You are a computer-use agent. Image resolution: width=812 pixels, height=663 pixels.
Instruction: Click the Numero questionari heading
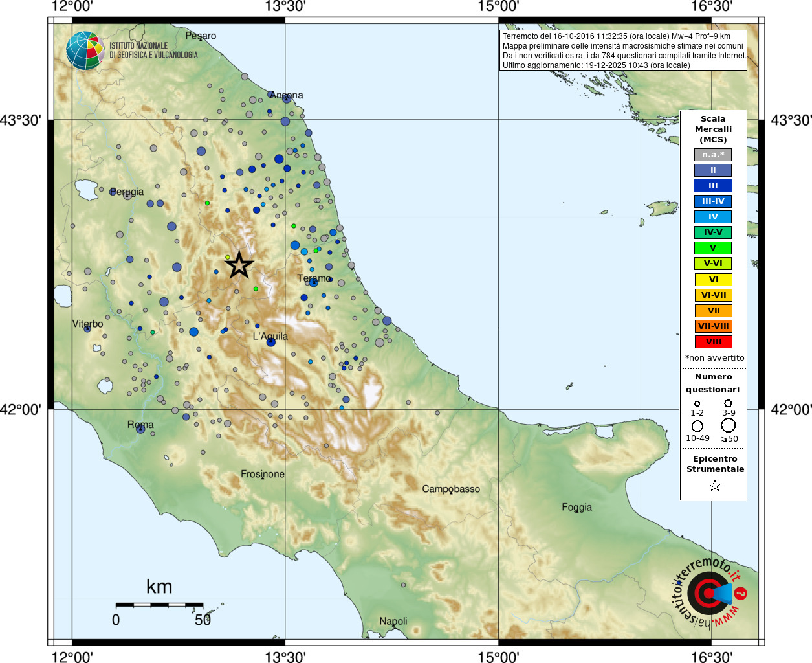point(713,383)
